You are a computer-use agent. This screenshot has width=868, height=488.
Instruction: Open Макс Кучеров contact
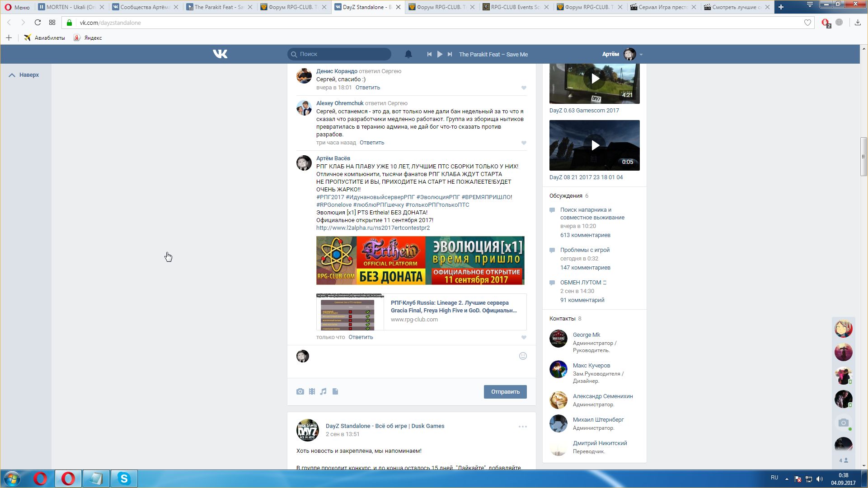click(x=591, y=366)
